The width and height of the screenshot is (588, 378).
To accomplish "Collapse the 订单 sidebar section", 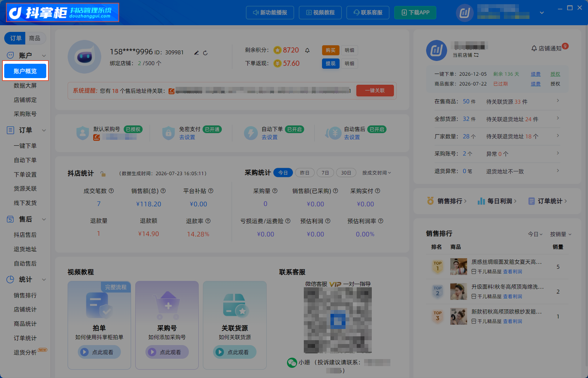I will (44, 130).
